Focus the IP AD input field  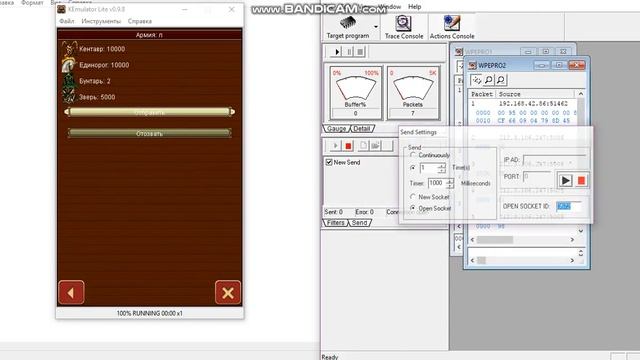554,160
